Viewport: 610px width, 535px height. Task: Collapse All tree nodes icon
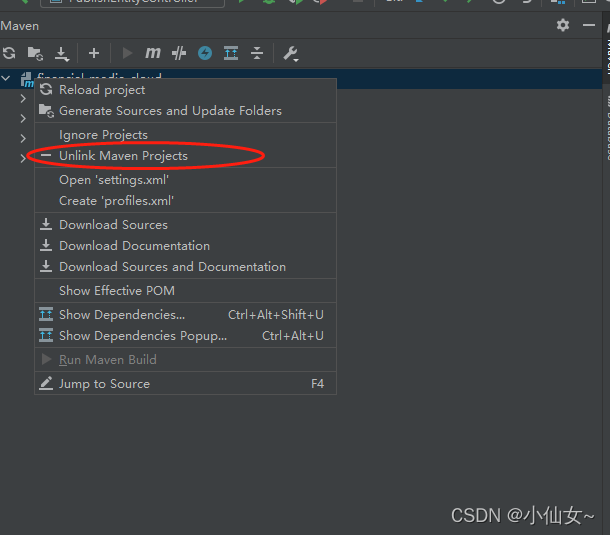(x=257, y=53)
